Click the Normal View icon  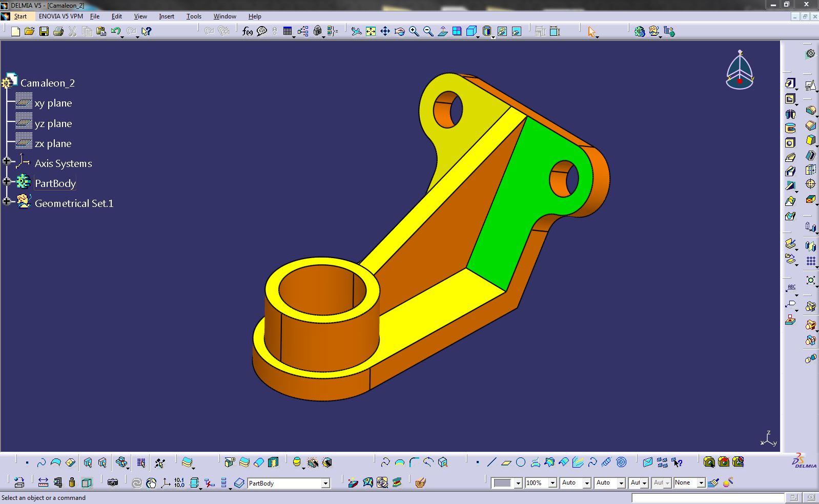pos(442,32)
